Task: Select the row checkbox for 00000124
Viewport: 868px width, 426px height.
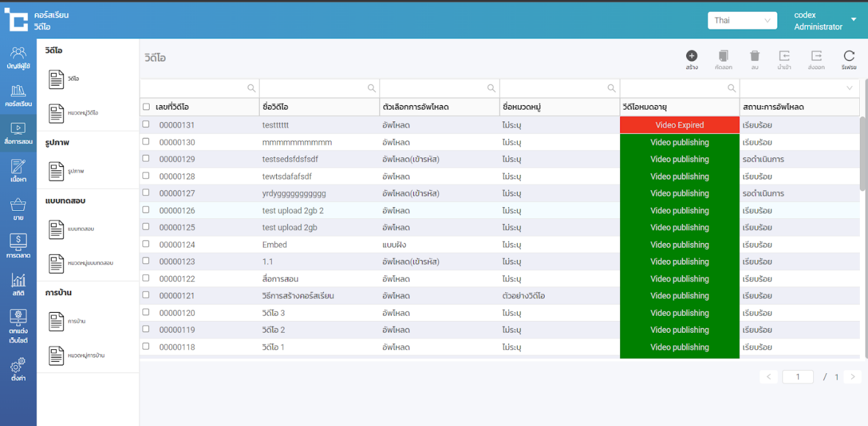Action: coord(146,244)
